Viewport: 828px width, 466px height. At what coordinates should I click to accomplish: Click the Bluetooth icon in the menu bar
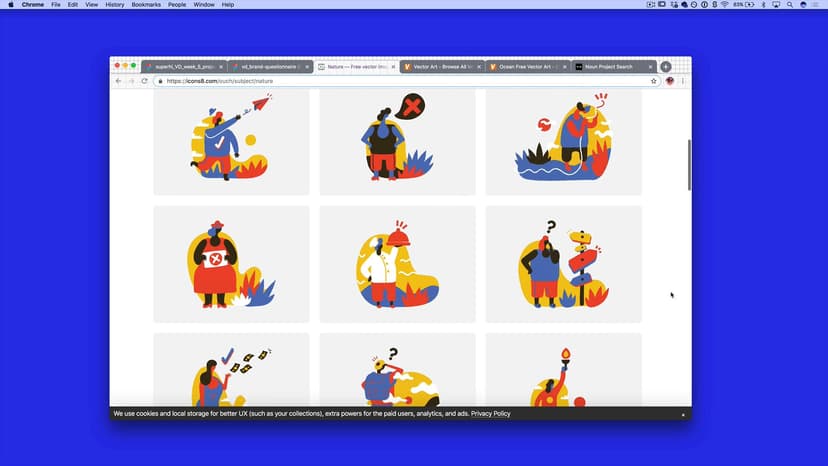click(x=763, y=5)
